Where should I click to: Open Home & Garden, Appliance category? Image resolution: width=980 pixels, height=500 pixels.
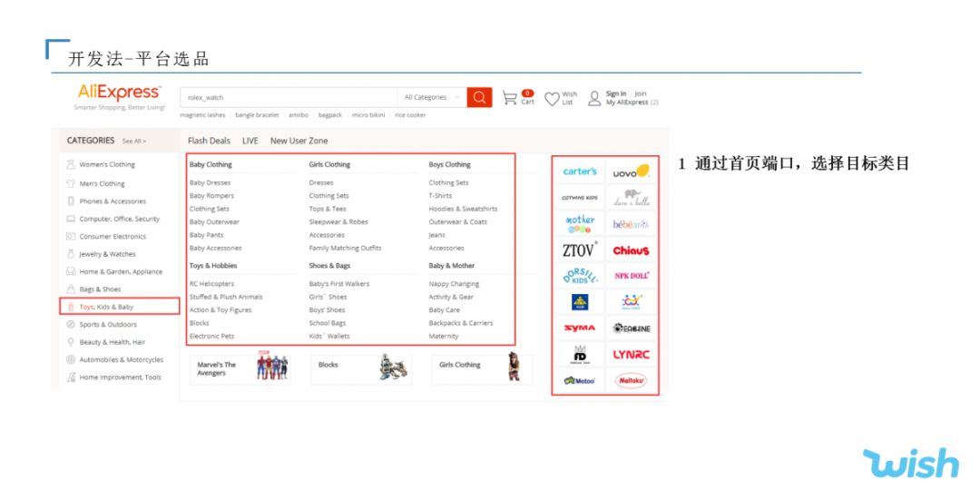pos(121,272)
